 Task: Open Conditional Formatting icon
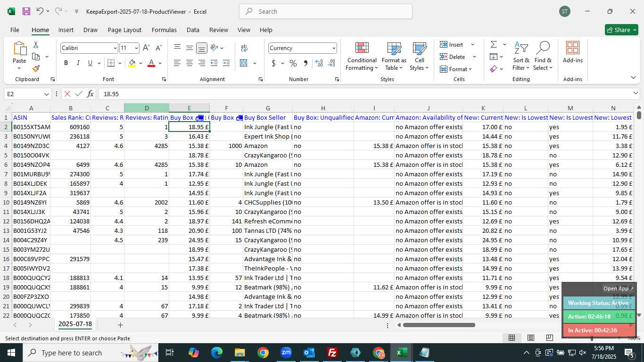pyautogui.click(x=362, y=48)
